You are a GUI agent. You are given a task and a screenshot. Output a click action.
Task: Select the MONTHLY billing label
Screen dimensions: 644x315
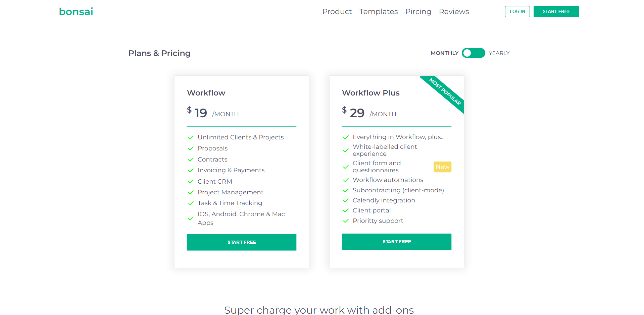444,53
